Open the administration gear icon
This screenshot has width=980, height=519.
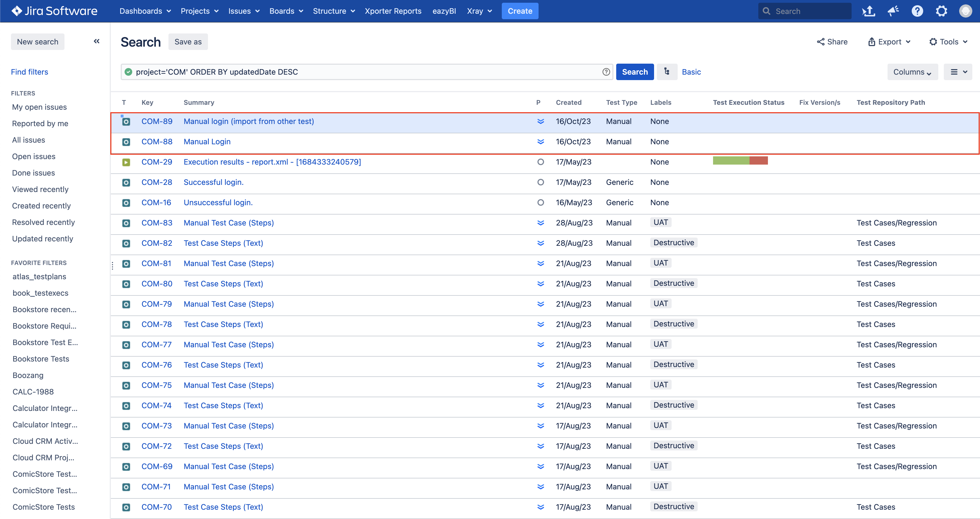pos(942,11)
